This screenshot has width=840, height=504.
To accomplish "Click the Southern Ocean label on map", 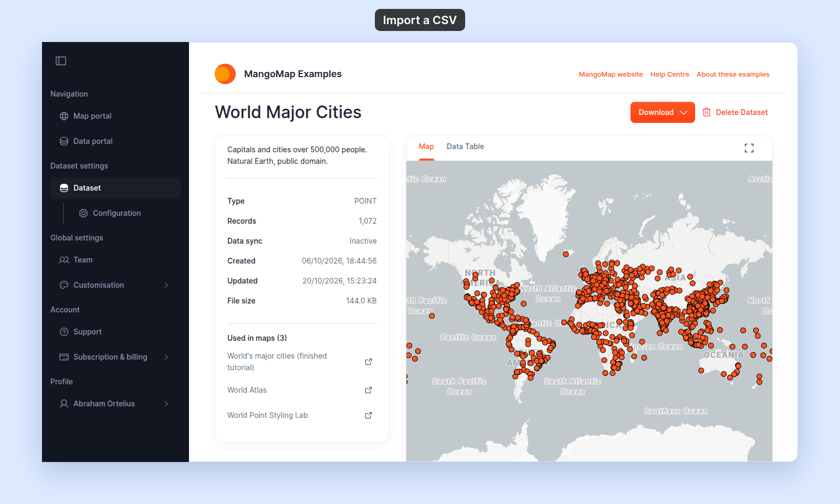I will point(676,411).
